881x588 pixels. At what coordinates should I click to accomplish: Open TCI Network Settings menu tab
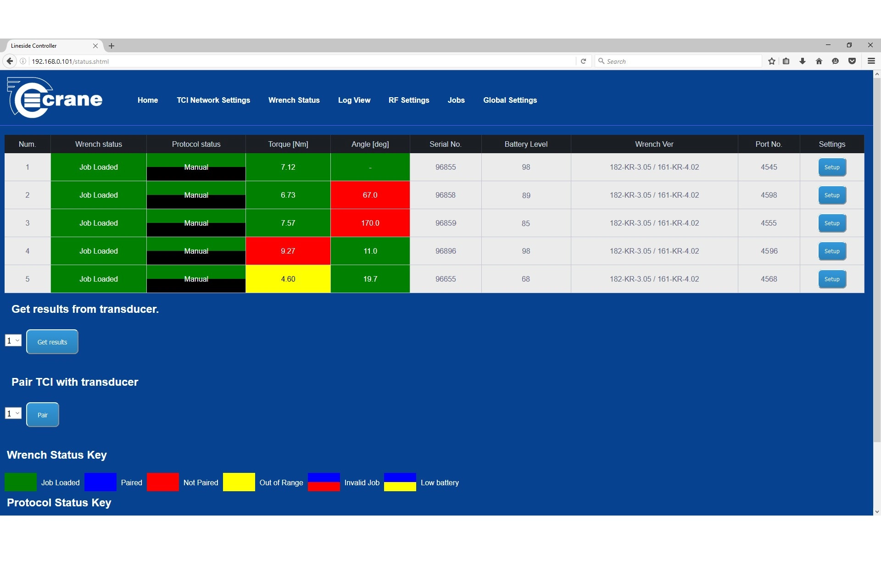[213, 100]
